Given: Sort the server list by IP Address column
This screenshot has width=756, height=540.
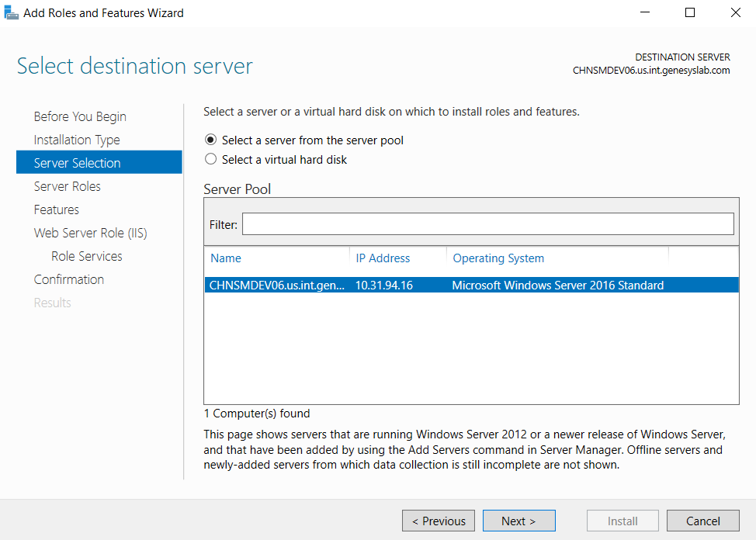Looking at the screenshot, I should coord(383,258).
